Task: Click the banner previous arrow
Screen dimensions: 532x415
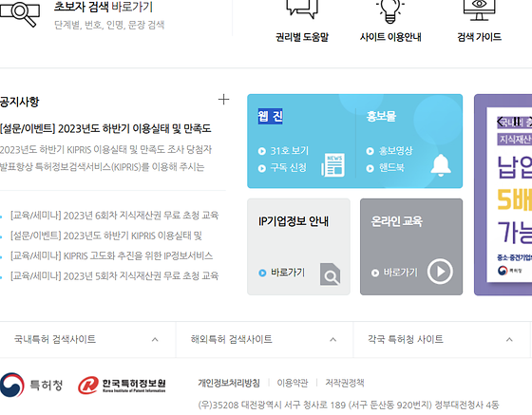Action: [500, 122]
